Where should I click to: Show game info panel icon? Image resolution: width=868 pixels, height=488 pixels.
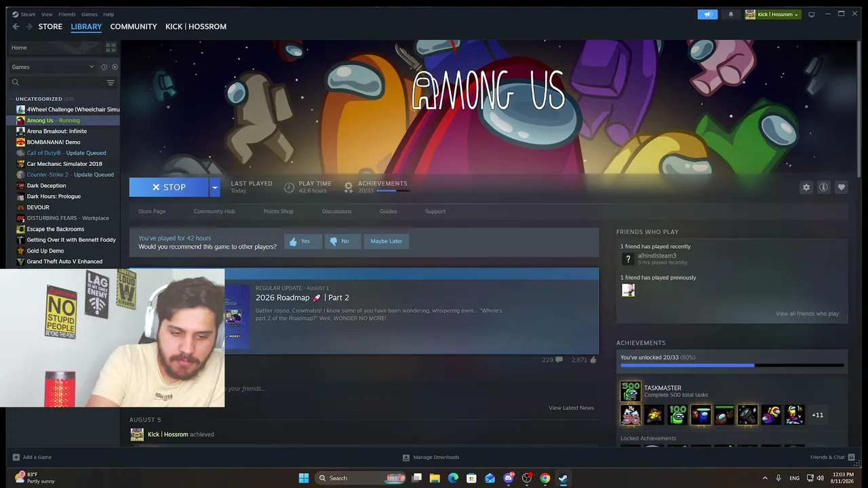pos(823,188)
